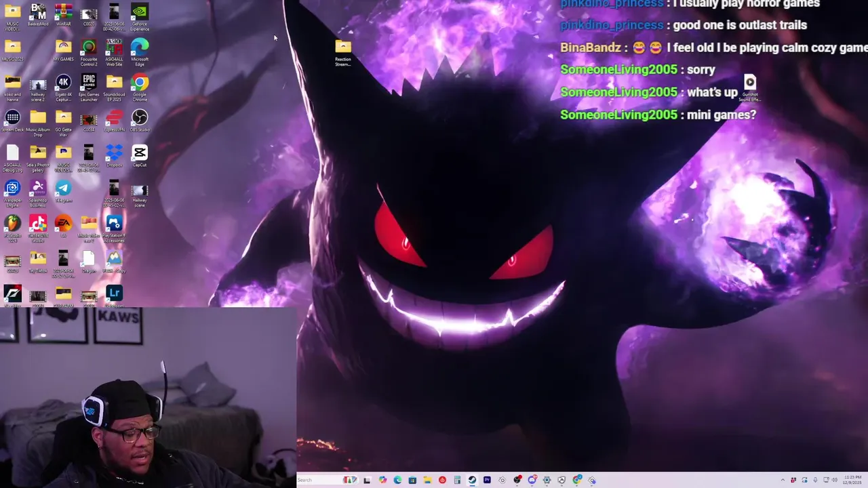Open the Stream Deck shortcut
This screenshot has width=868, height=488.
tap(12, 122)
